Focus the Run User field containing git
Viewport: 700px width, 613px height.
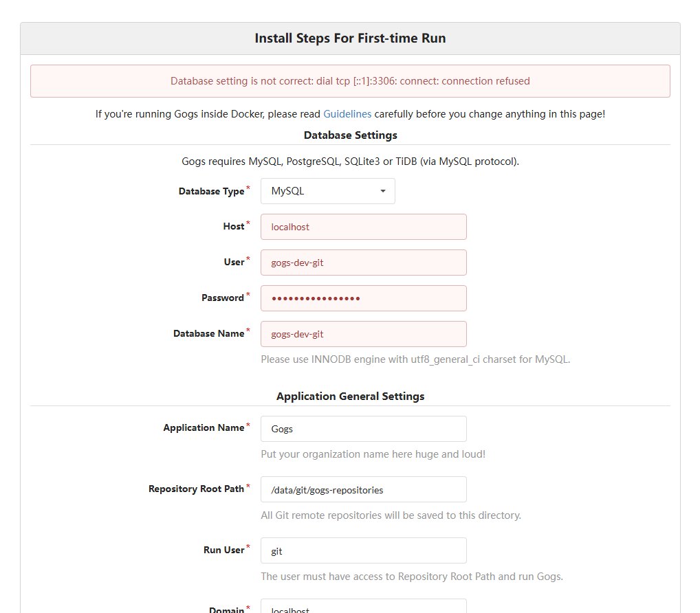tap(363, 550)
